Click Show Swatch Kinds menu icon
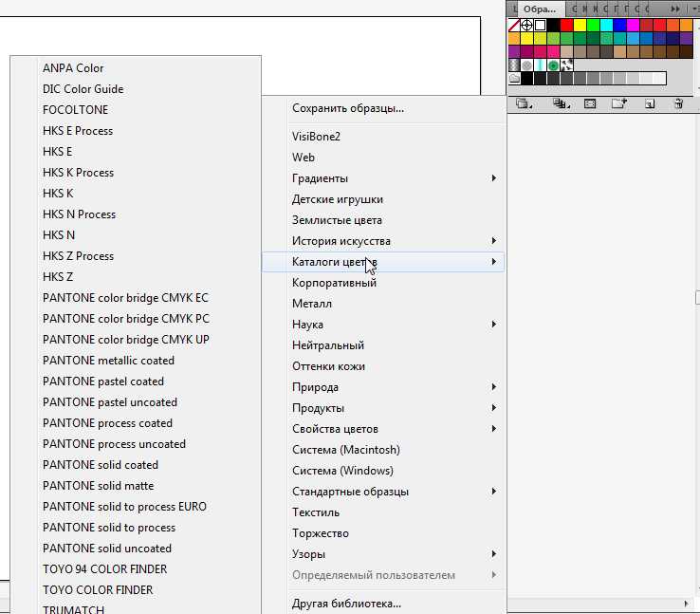This screenshot has width=700, height=614. pos(561,104)
